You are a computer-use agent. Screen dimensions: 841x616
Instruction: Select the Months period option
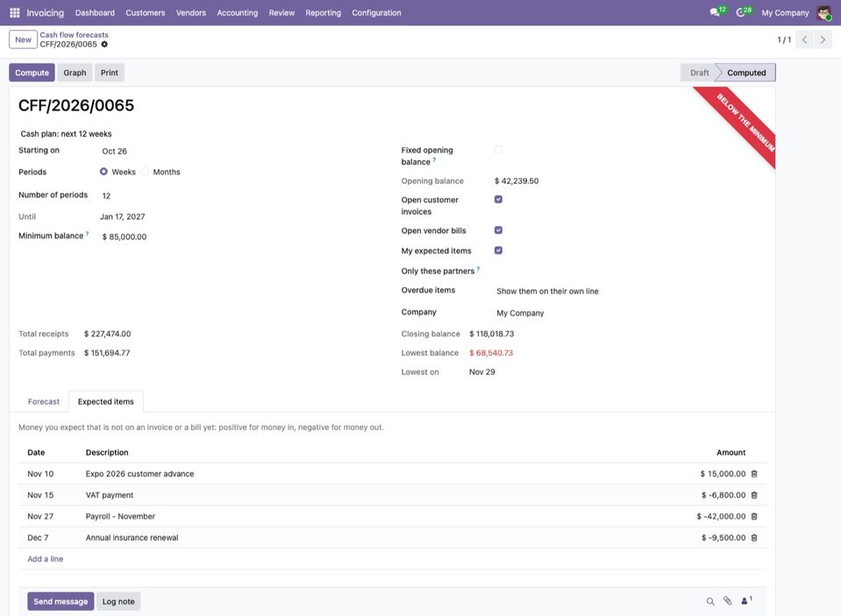[x=146, y=172]
